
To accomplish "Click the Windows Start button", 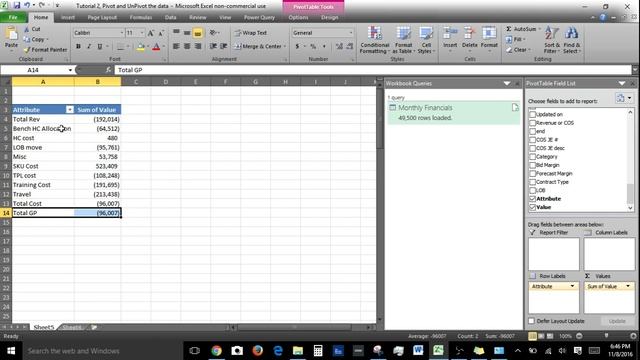I will 11,351.
